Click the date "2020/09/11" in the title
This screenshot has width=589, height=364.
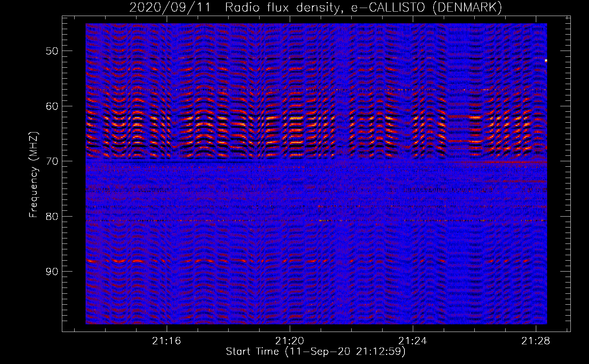tap(170, 7)
